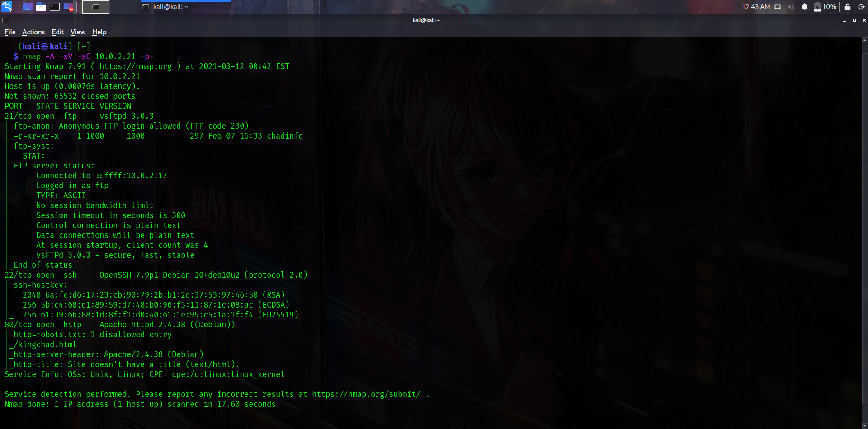Click '65532 closed ports' text
868x429 pixels.
[x=95, y=96]
